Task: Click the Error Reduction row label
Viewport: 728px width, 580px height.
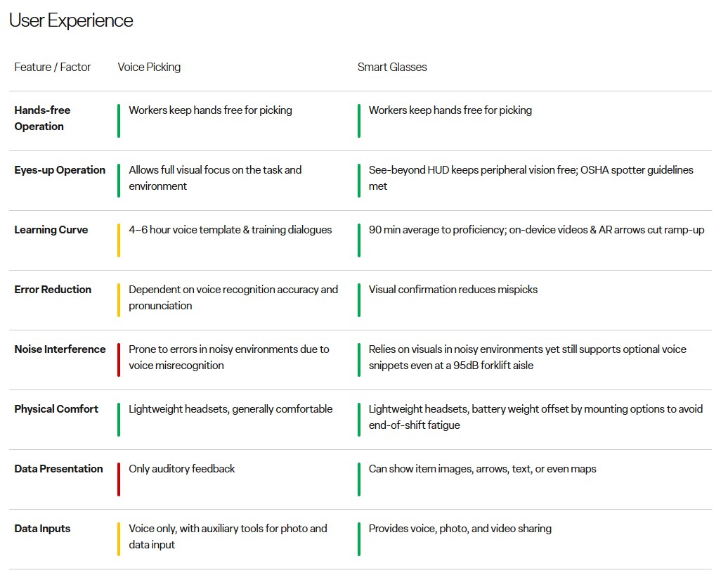Action: (53, 290)
